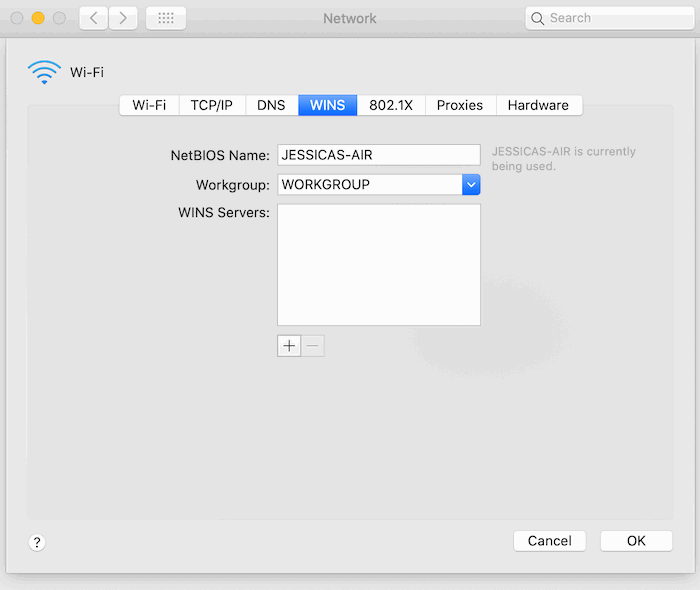Minimize the Network window
This screenshot has width=700, height=590.
click(x=38, y=18)
